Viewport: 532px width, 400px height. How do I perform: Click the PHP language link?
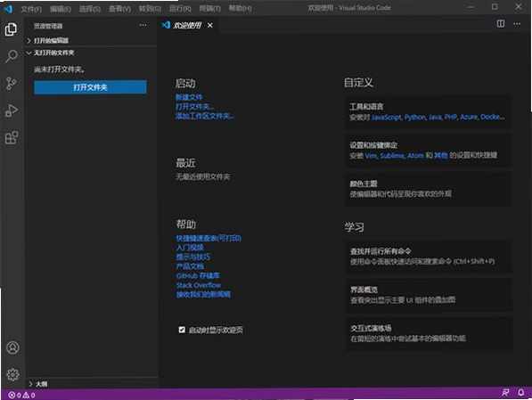pos(450,117)
